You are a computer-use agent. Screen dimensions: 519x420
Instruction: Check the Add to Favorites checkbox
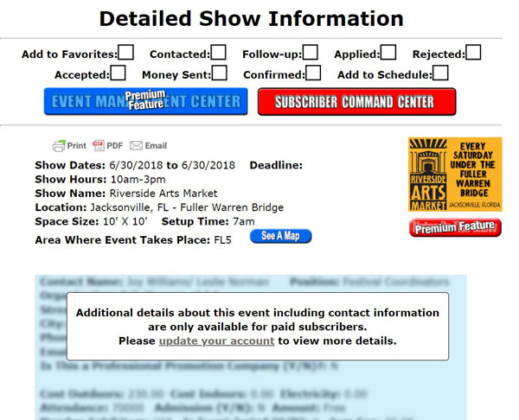click(126, 53)
